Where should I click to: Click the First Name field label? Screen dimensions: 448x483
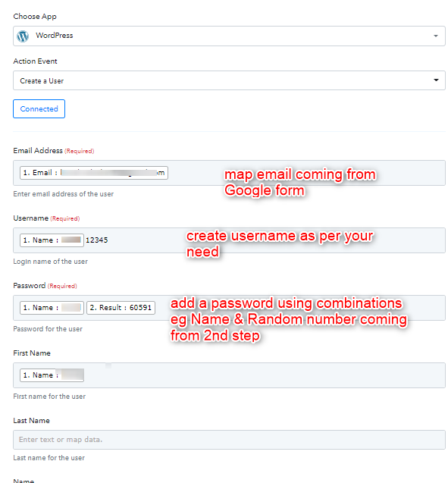(32, 353)
